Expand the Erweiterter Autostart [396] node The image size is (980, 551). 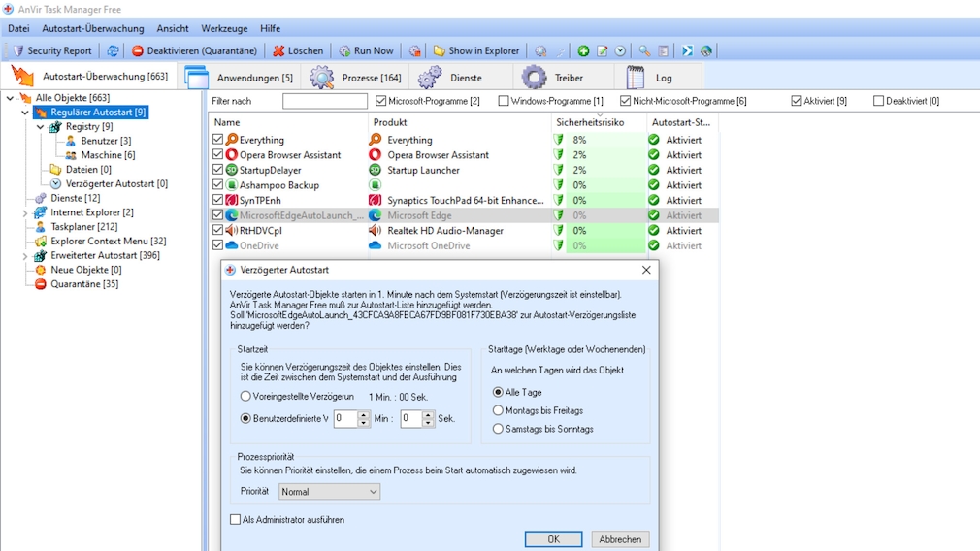[x=25, y=256]
